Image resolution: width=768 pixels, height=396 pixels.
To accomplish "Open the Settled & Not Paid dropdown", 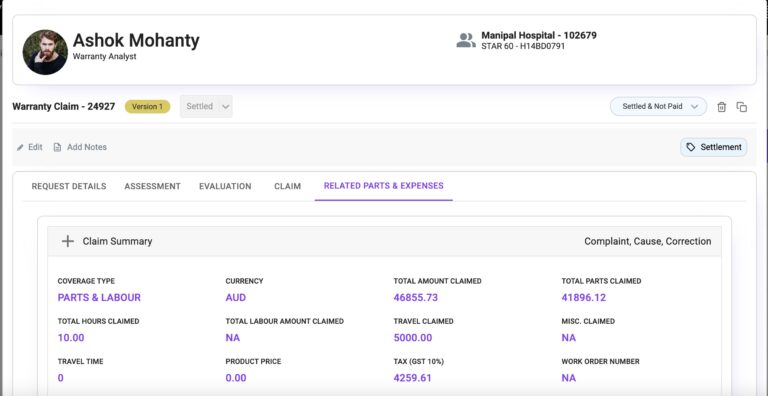I will coord(658,106).
